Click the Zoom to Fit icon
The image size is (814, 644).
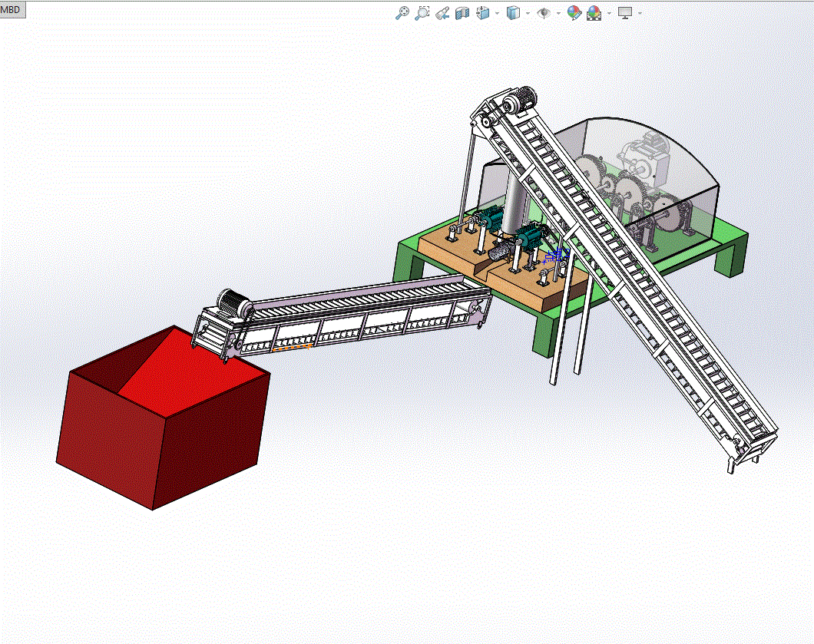(x=402, y=13)
